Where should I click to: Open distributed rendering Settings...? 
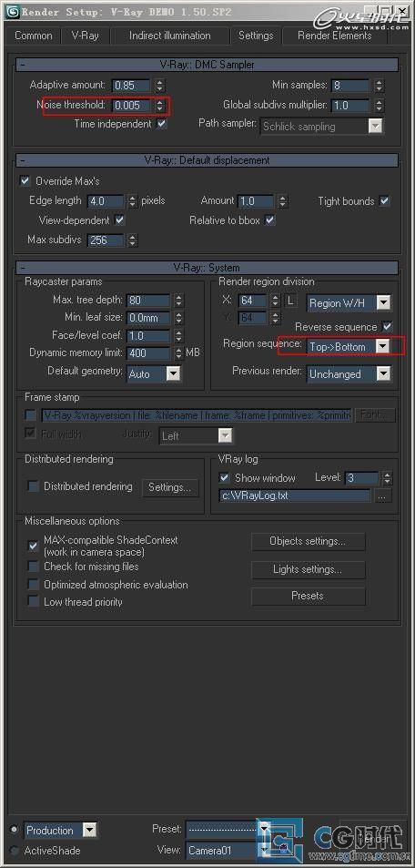click(170, 487)
